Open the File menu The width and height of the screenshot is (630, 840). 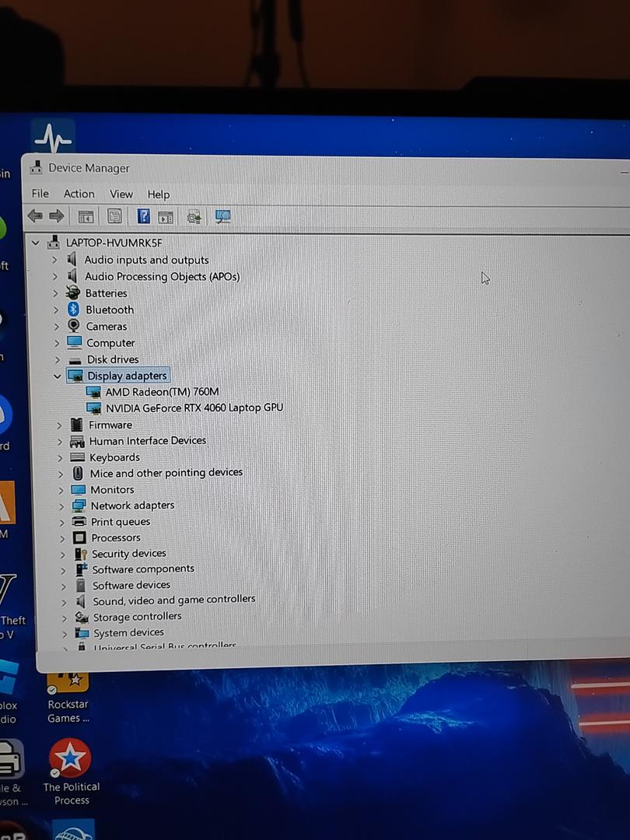click(x=40, y=194)
